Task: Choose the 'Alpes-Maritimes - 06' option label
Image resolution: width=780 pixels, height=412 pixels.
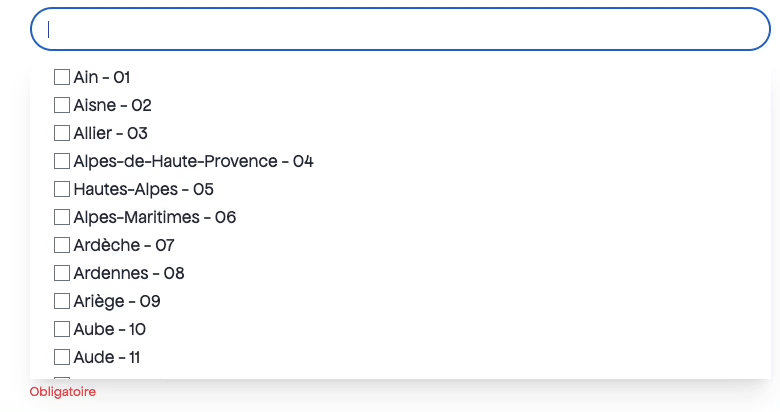Action: [155, 217]
